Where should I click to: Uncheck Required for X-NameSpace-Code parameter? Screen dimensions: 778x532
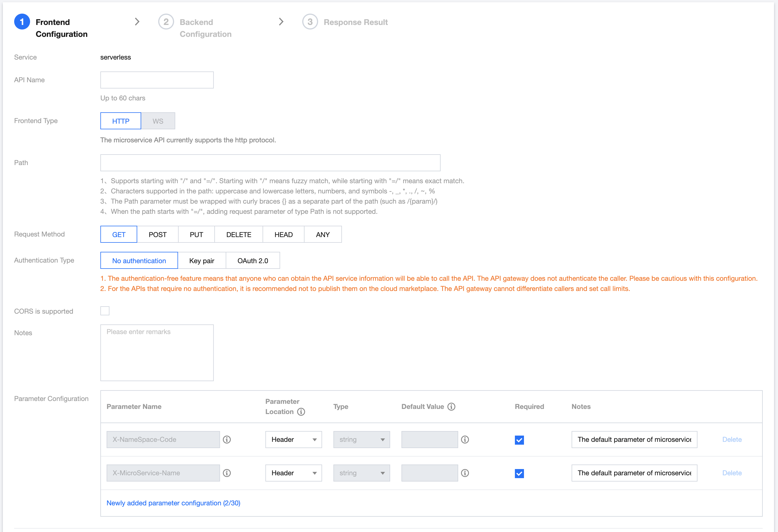pos(519,440)
